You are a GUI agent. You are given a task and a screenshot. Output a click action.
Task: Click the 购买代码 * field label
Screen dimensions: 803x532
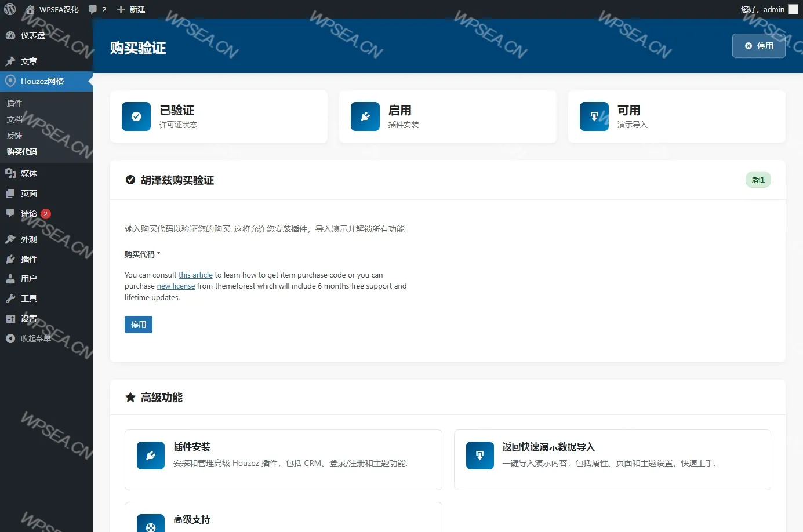point(142,254)
